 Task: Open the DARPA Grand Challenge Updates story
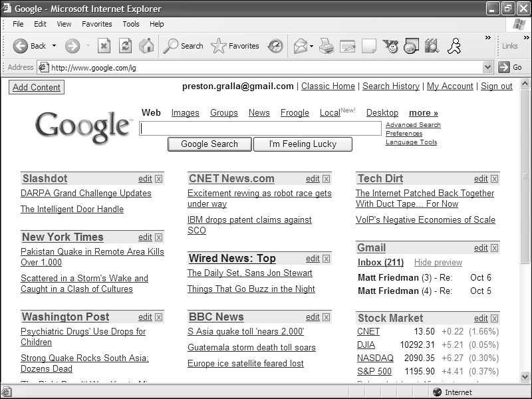(86, 194)
